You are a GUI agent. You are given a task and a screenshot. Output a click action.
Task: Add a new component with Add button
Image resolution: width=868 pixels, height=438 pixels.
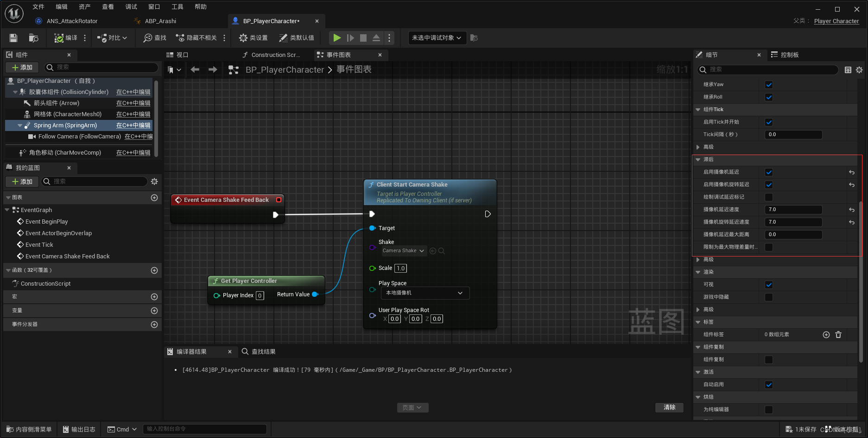[22, 68]
